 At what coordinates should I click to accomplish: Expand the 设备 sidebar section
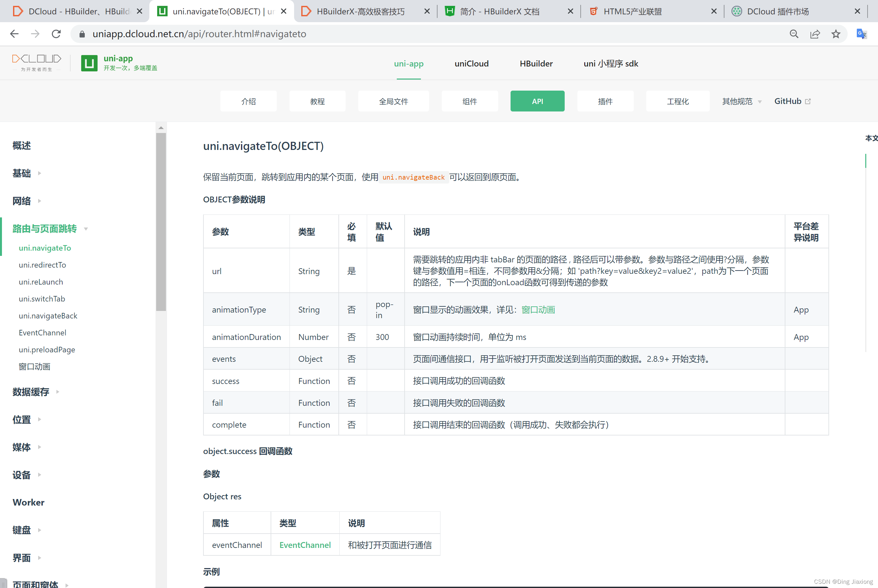pos(26,475)
